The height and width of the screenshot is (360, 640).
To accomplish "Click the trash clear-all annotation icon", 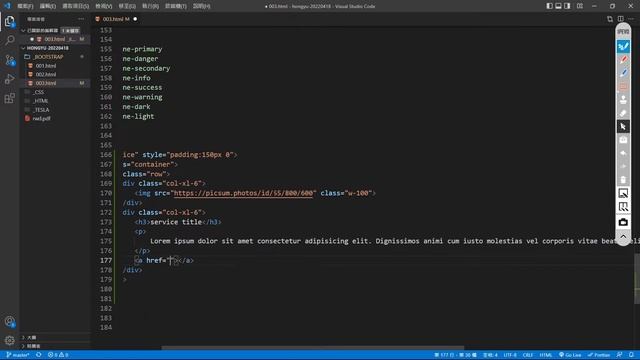I will (x=623, y=180).
